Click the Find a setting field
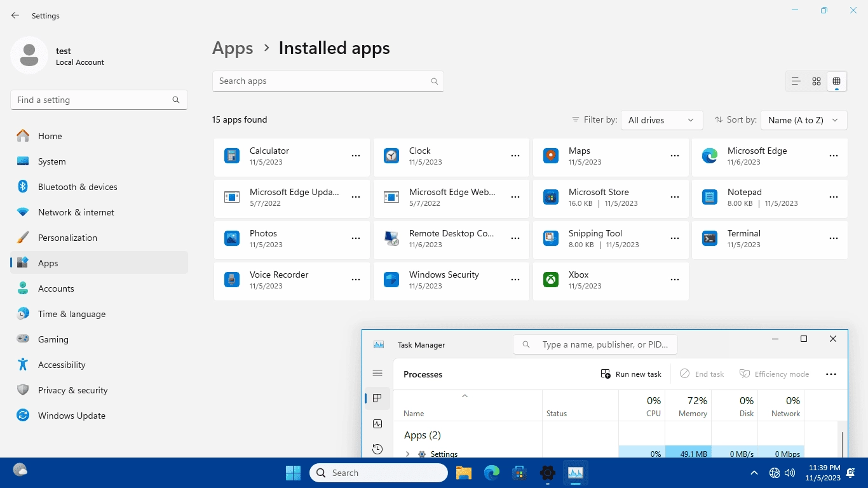868x488 pixels. [x=99, y=100]
